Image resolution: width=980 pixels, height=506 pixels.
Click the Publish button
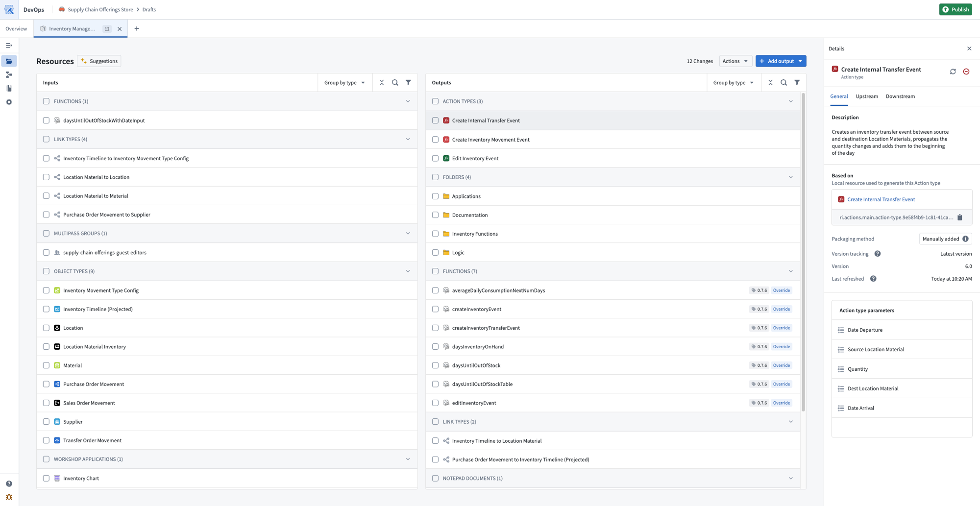[955, 9]
